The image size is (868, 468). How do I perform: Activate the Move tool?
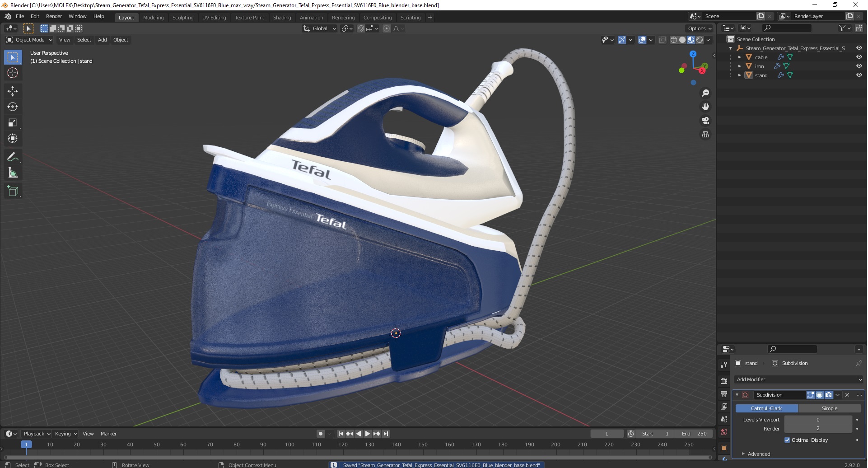[x=13, y=91]
